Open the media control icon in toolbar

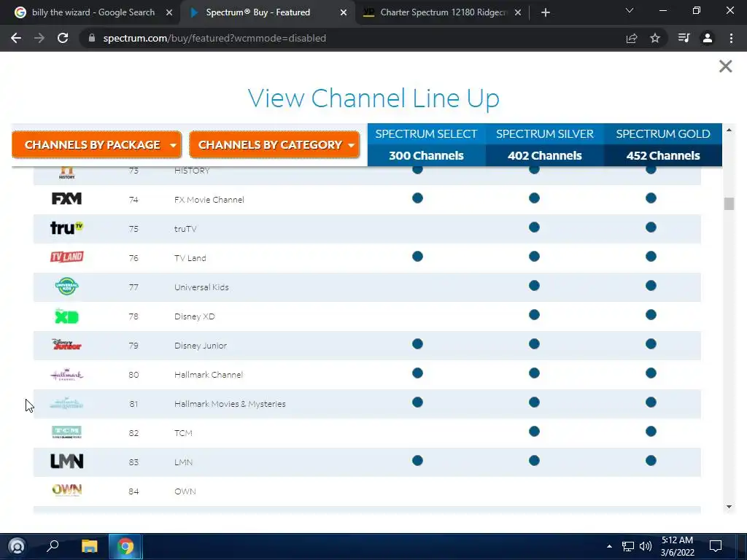(684, 38)
